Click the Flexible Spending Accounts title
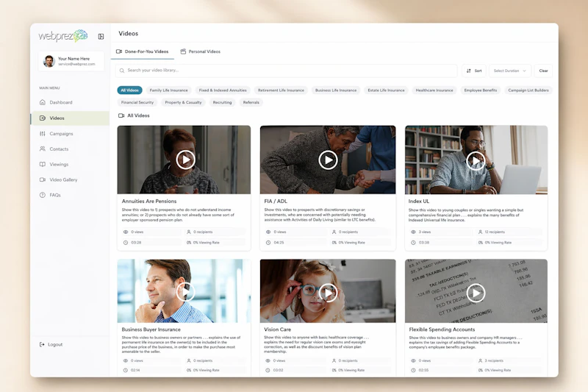This screenshot has height=392, width=588. click(442, 329)
